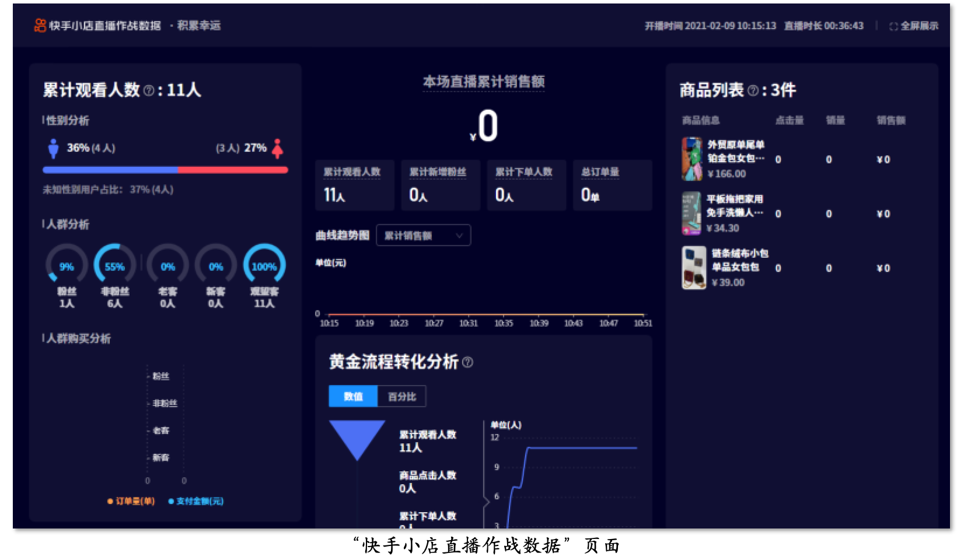This screenshot has height=560, width=964.
Task: Click the 未知性别用户占比 37% text
Action: click(108, 190)
